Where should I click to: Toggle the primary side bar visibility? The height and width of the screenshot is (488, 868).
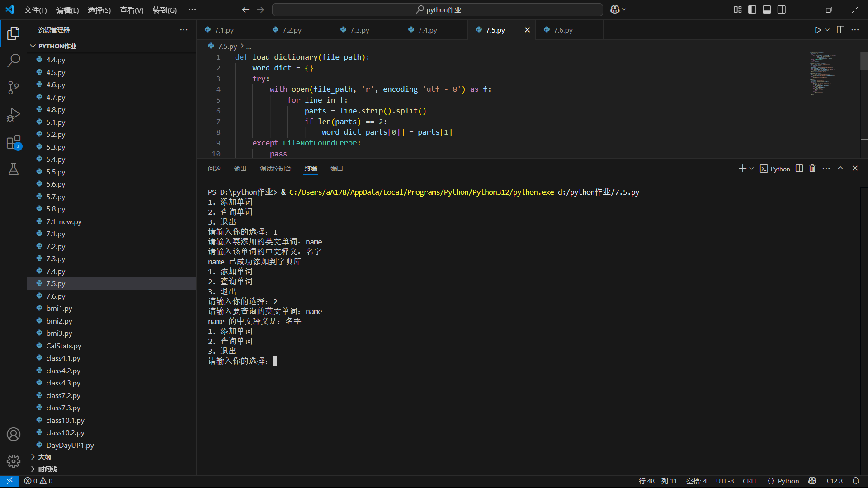pos(752,9)
